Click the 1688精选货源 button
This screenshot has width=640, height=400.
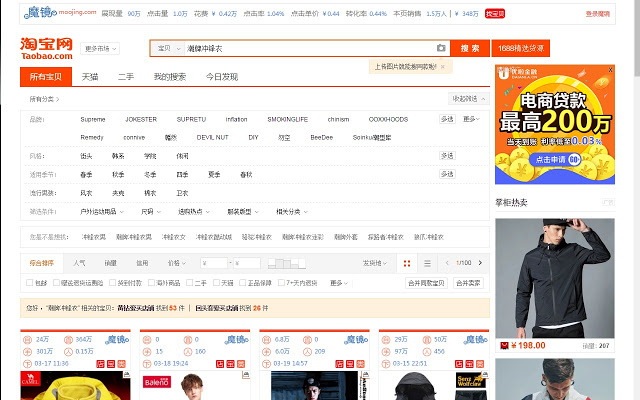[520, 48]
